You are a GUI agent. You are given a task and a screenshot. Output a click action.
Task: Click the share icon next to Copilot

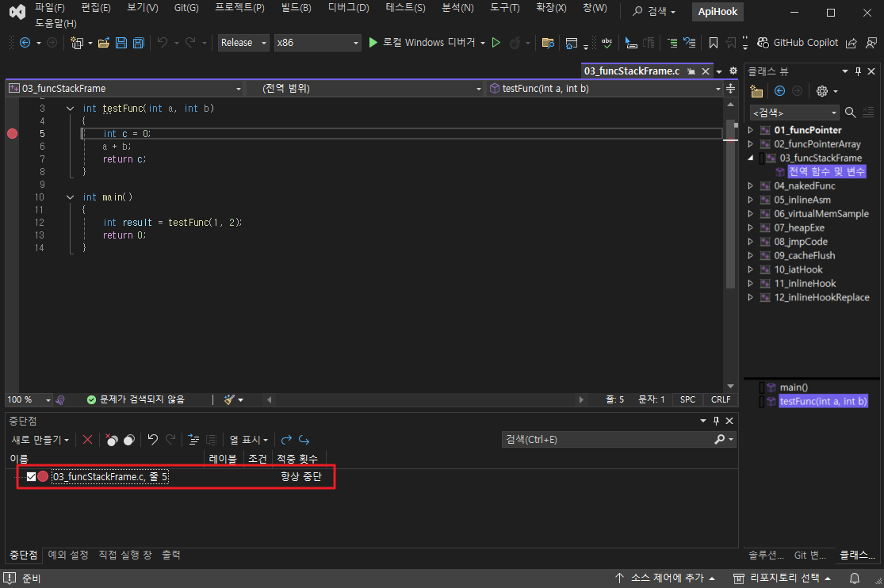coord(851,43)
